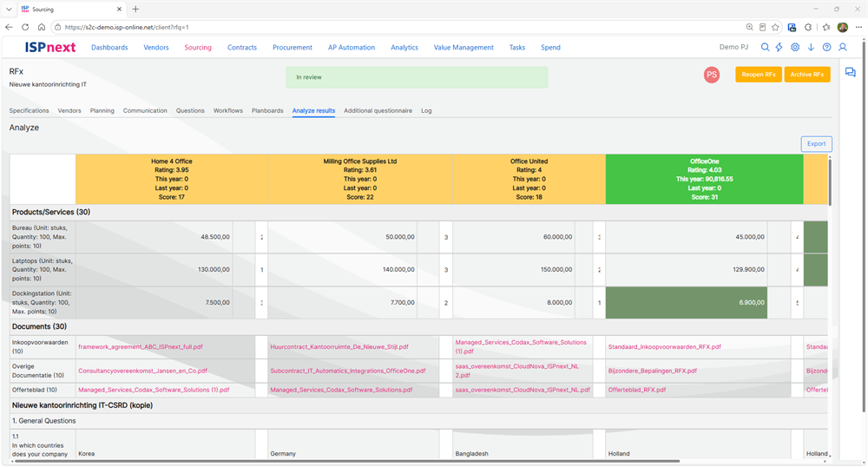Click the Milling Office Supplies Ltd header
Viewport: 868px width, 467px height.
click(360, 180)
